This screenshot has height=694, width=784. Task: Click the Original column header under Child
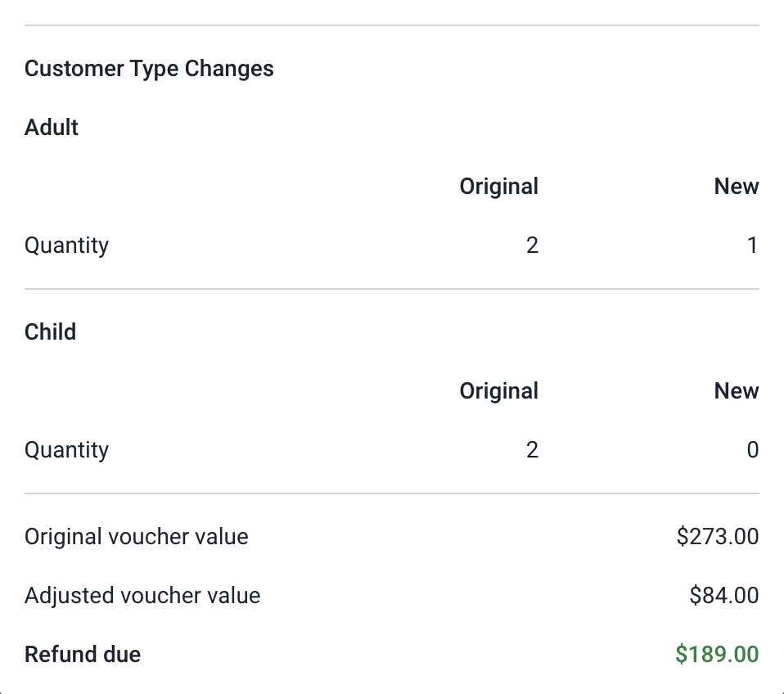pos(498,391)
